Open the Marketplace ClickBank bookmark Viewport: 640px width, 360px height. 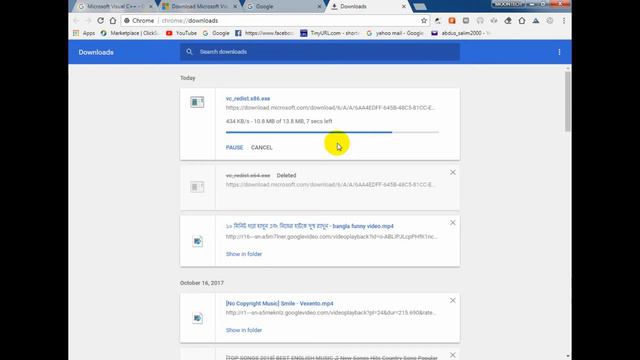(x=130, y=33)
